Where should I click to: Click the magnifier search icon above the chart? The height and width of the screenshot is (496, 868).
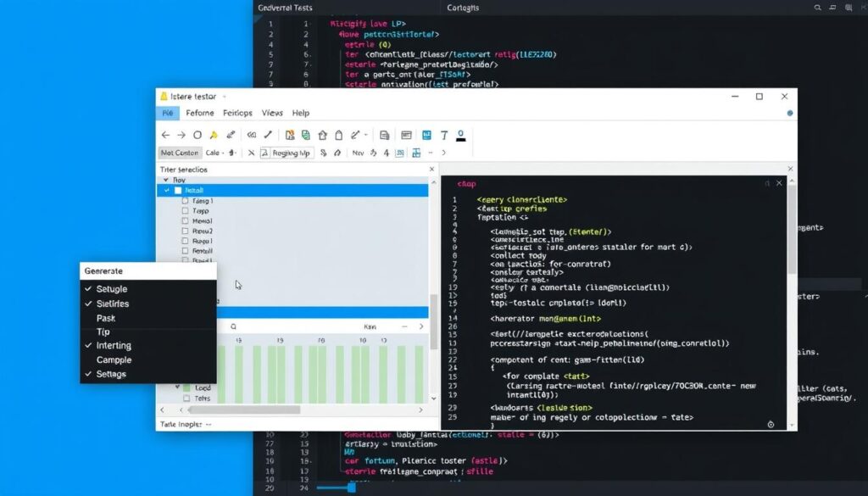pyautogui.click(x=233, y=326)
